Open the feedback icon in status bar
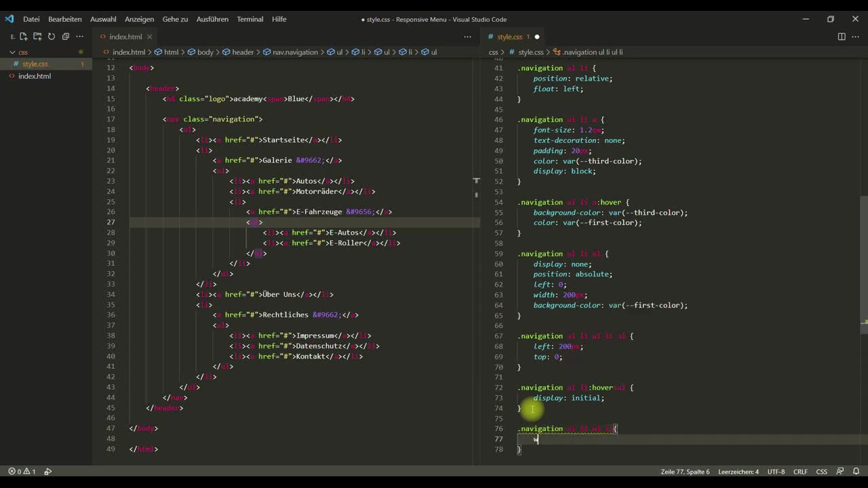 coord(840,471)
